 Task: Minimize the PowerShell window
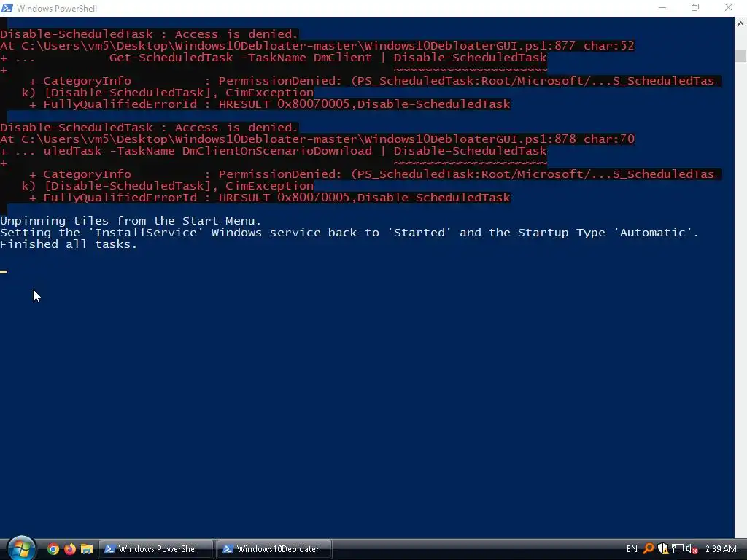pos(662,8)
